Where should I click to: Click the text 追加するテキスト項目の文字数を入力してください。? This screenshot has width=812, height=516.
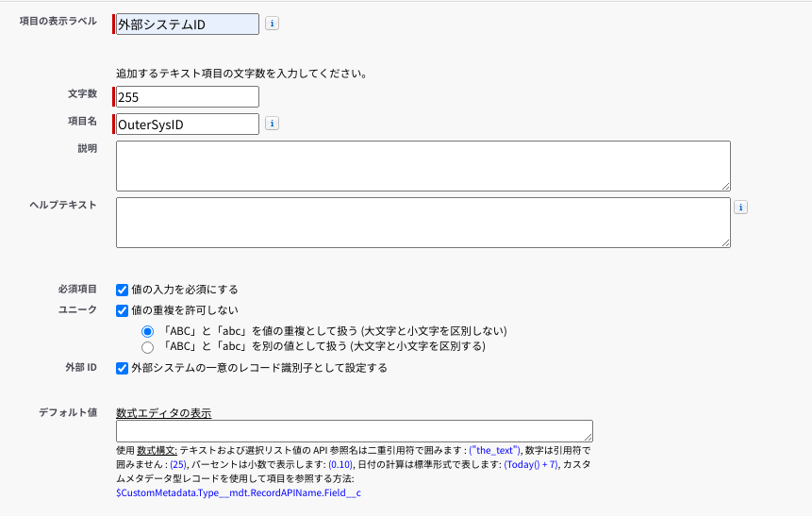pos(241,74)
